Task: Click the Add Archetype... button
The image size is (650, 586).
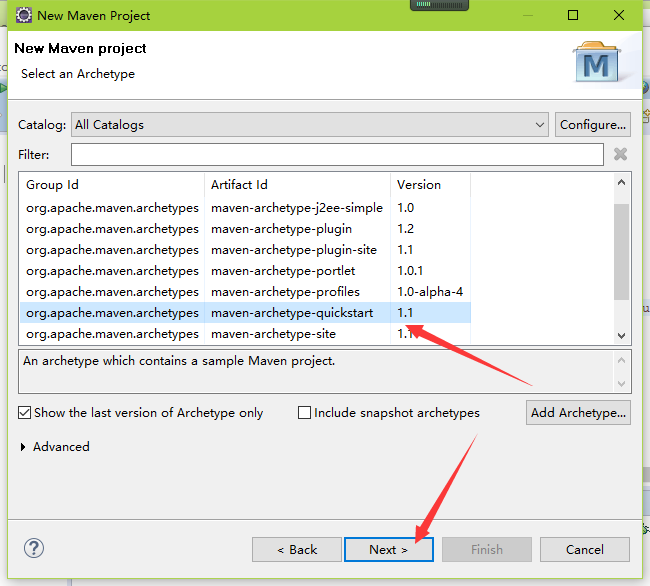Action: 578,412
